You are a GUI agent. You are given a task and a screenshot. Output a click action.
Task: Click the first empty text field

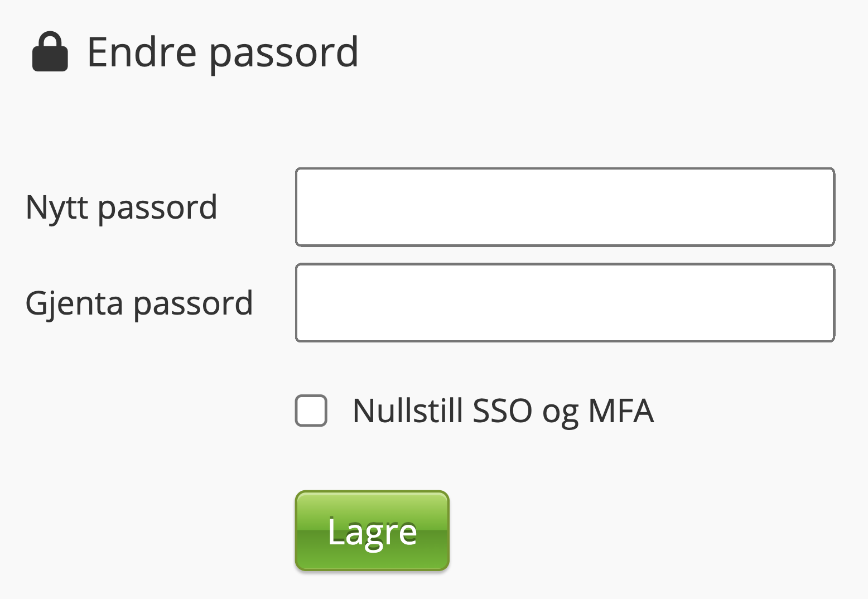click(565, 207)
